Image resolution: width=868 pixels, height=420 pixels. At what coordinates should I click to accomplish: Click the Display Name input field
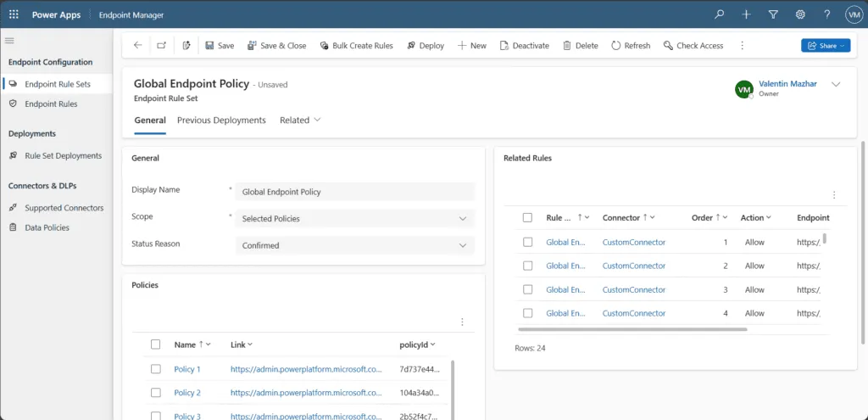(355, 192)
